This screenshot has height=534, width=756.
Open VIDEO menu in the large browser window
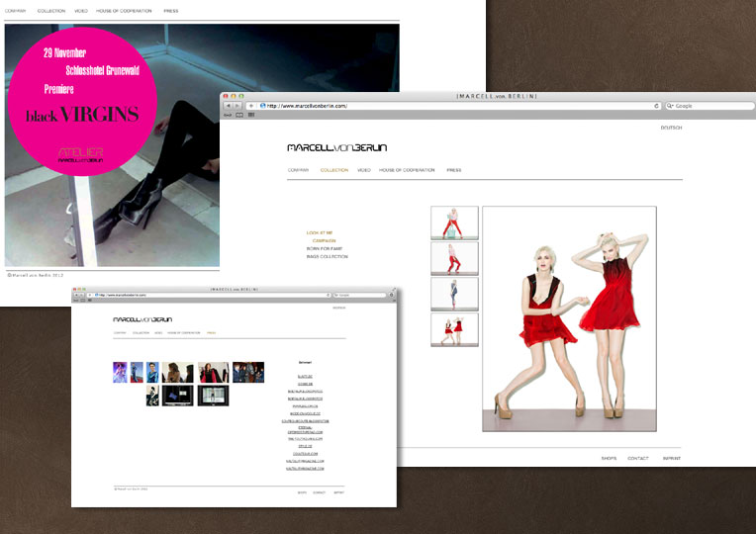point(363,170)
